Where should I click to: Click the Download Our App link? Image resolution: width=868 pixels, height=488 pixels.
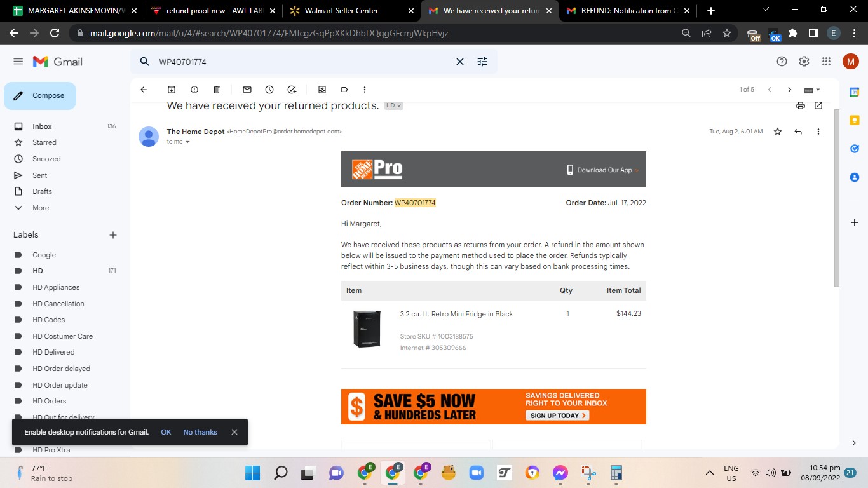click(x=602, y=170)
